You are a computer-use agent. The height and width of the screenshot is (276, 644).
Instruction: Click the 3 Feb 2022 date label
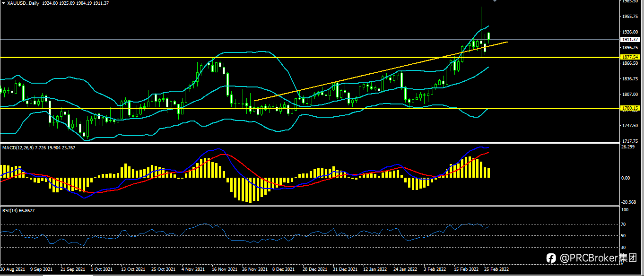[x=435, y=269]
